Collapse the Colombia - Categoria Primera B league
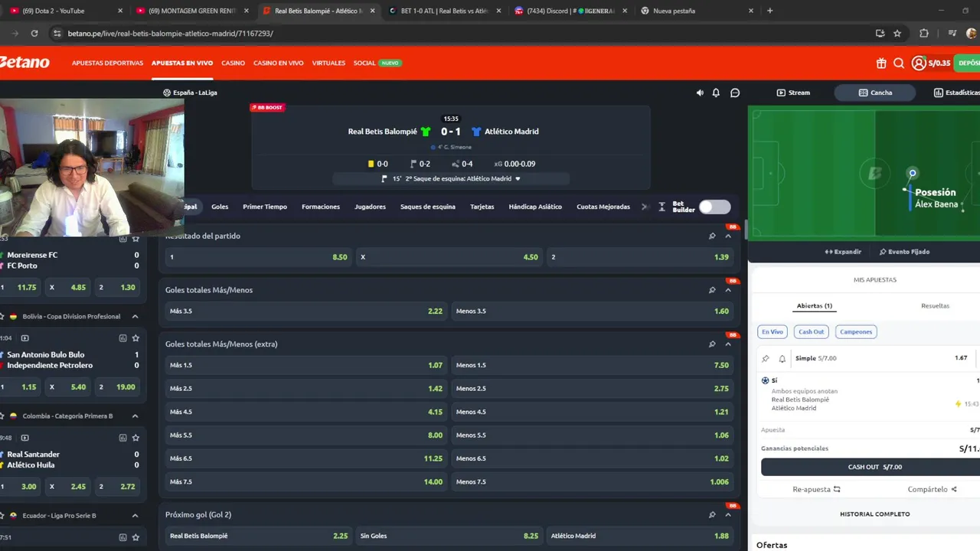 pyautogui.click(x=135, y=416)
